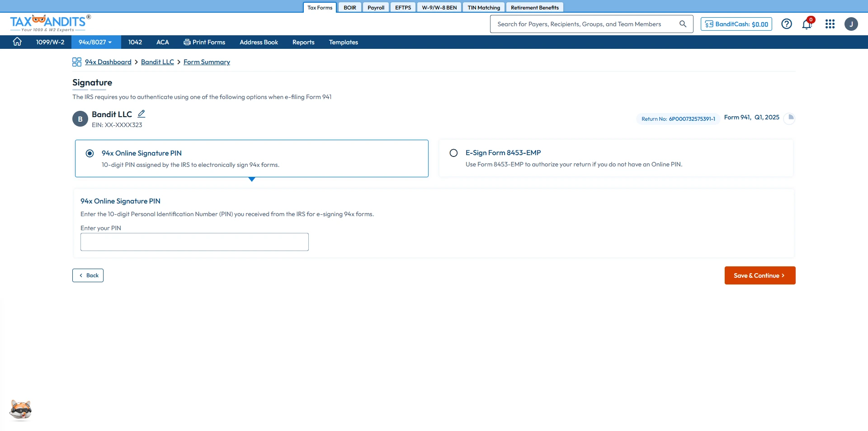Click the search magnifier icon
The image size is (868, 431).
[x=683, y=24]
